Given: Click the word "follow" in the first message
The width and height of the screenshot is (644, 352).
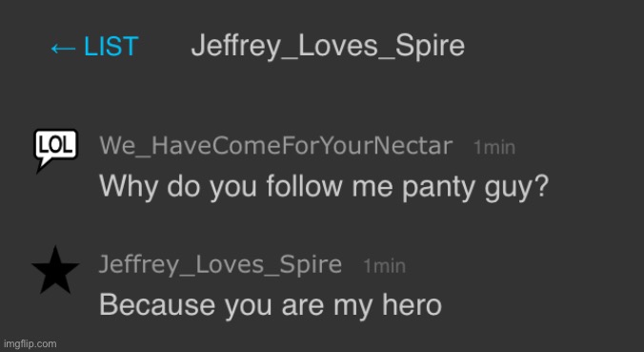Looking at the screenshot, I should click(x=304, y=186).
